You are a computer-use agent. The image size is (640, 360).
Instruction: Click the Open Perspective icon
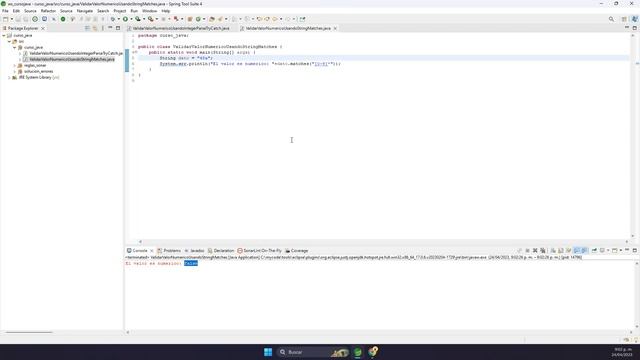click(624, 19)
